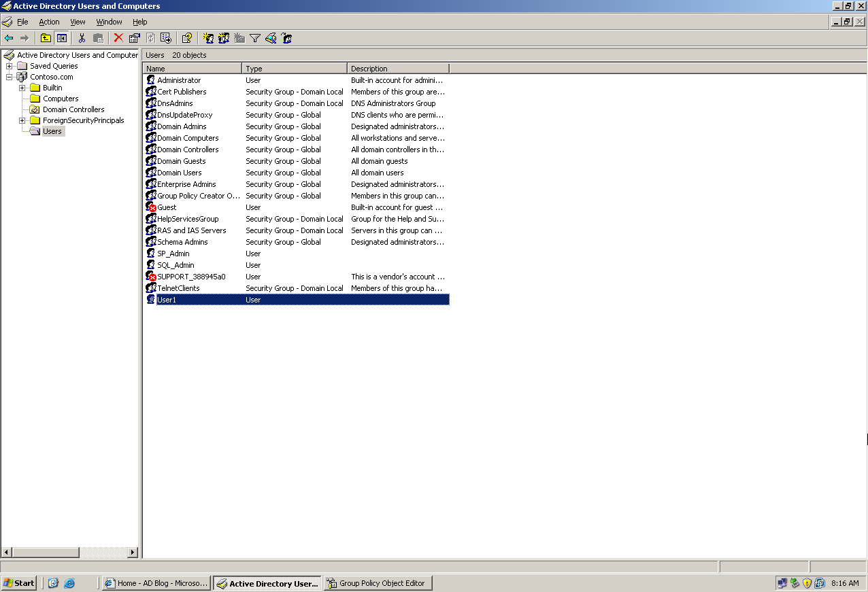Select Saved Queries in the tree

tap(54, 66)
